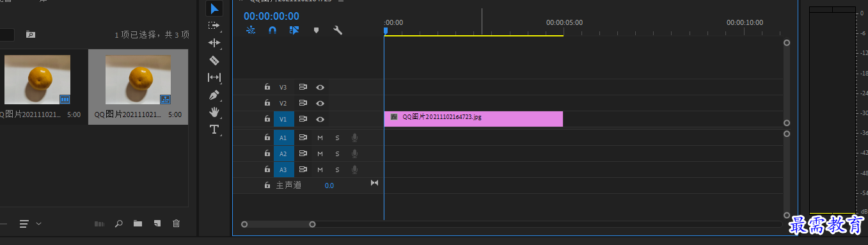
Task: Click the yellow work area bar
Action: (473, 36)
